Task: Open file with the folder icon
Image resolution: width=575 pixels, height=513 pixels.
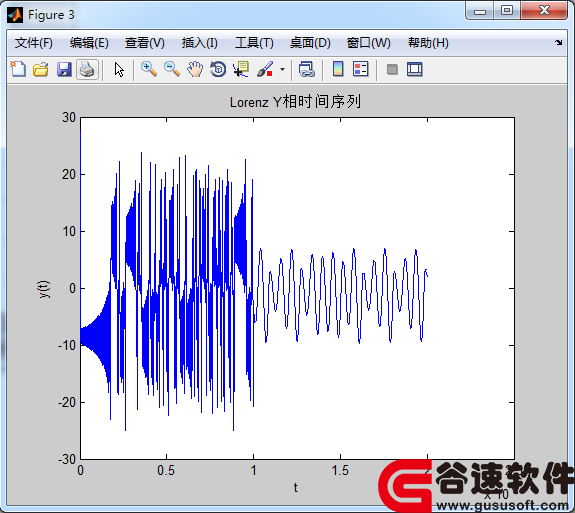Action: (x=41, y=69)
